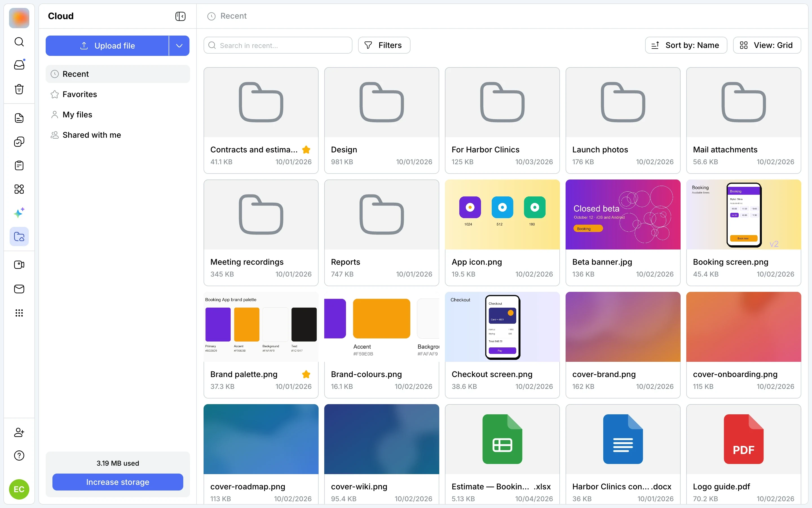This screenshot has height=508, width=812.
Task: Click the Increase storage button
Action: coord(118,482)
